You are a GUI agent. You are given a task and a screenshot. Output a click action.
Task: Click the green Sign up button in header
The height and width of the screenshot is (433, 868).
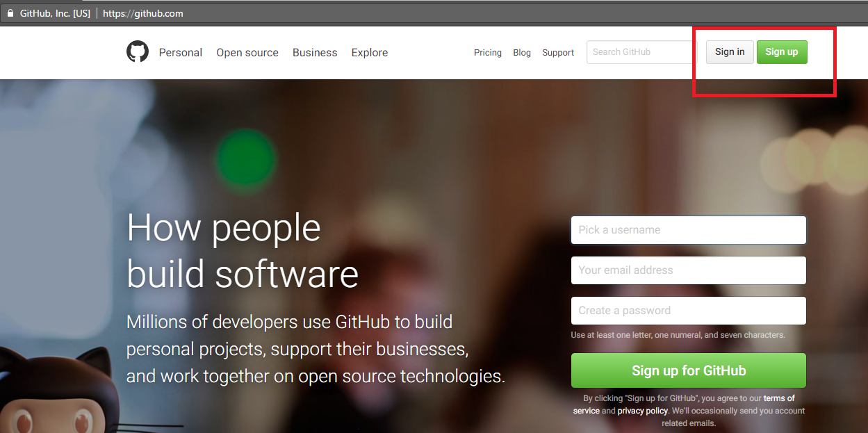782,52
